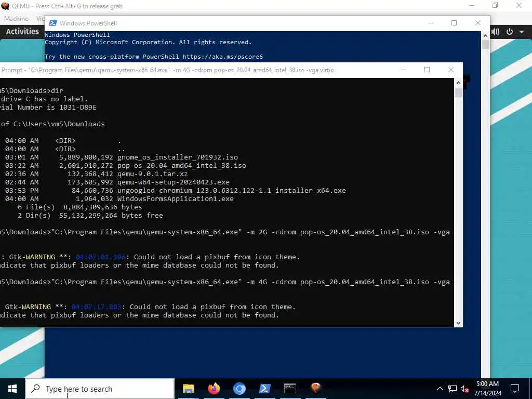Switch to PowerShell via its taskbar icon
This screenshot has height=399, width=532.
click(x=264, y=389)
